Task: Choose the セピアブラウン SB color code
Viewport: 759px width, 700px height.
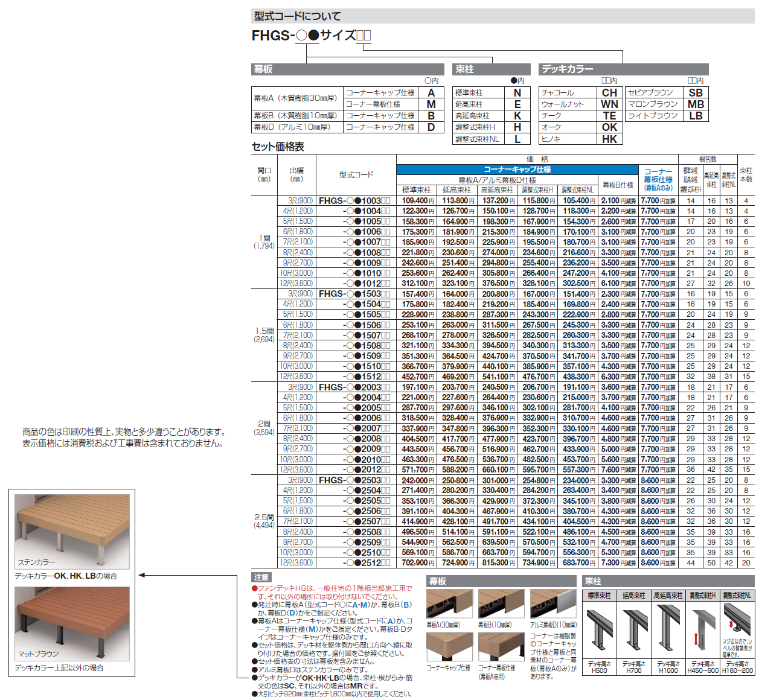Action: 696,93
